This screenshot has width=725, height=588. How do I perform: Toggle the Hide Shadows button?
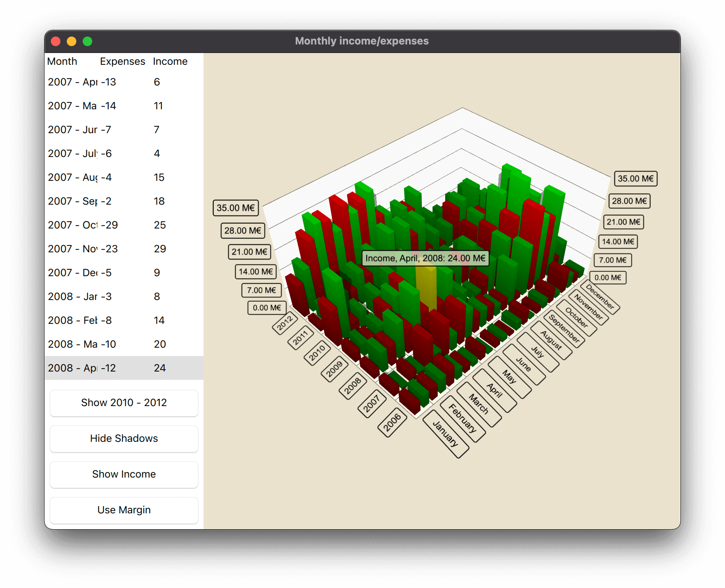(x=124, y=439)
